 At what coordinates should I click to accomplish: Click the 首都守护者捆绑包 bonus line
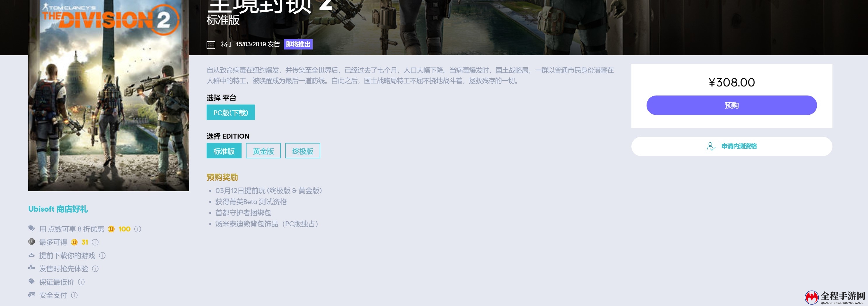click(243, 213)
